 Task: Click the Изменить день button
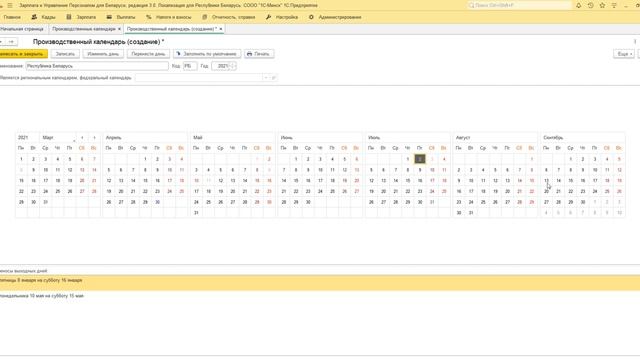point(103,54)
